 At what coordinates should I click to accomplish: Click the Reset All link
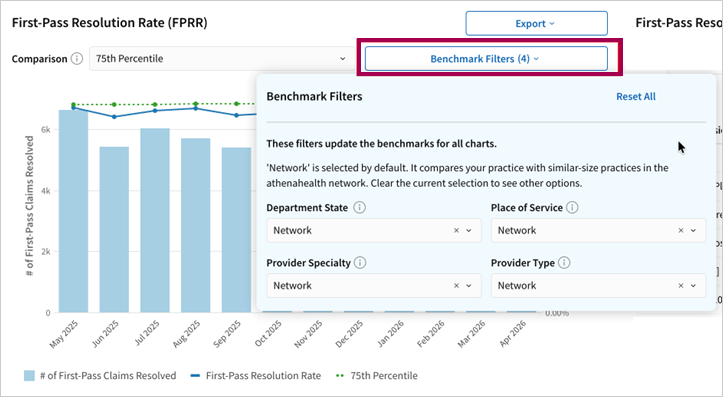636,96
